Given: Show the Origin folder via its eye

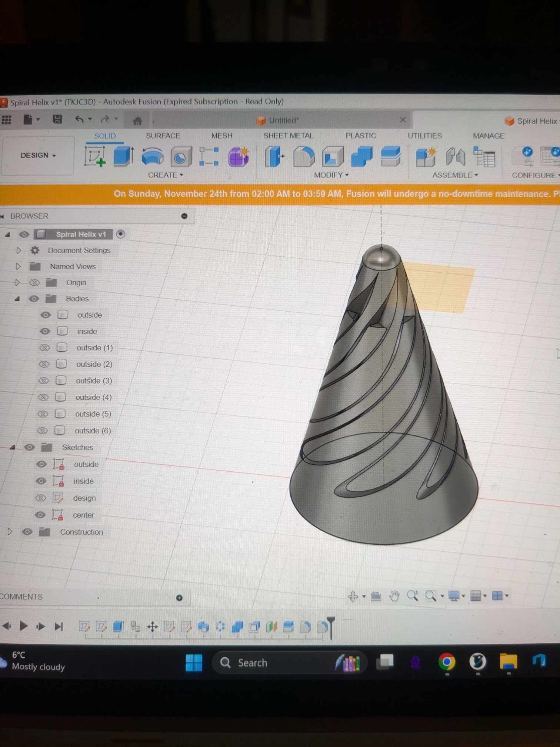Looking at the screenshot, I should [34, 283].
